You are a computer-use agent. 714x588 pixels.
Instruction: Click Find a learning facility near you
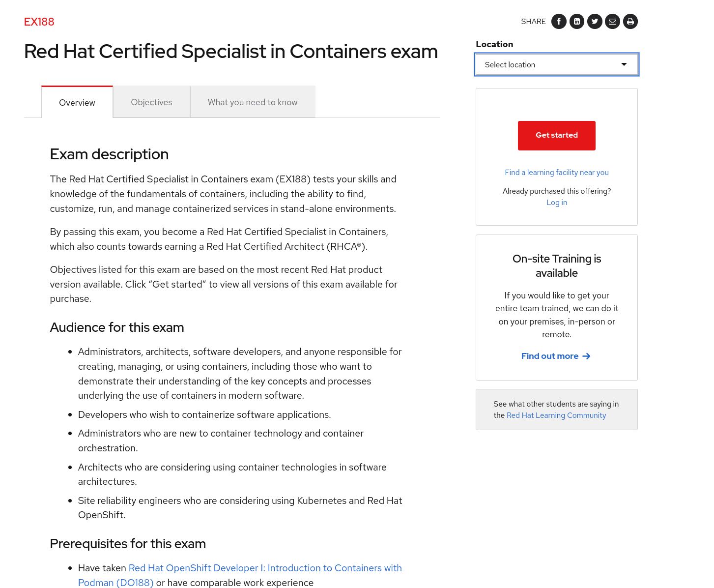pyautogui.click(x=557, y=173)
